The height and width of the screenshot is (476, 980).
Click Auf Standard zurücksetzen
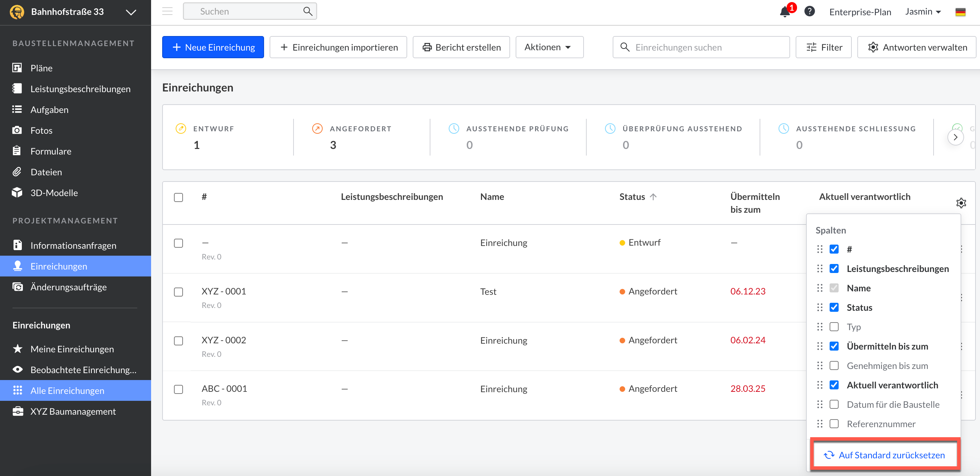(x=885, y=455)
